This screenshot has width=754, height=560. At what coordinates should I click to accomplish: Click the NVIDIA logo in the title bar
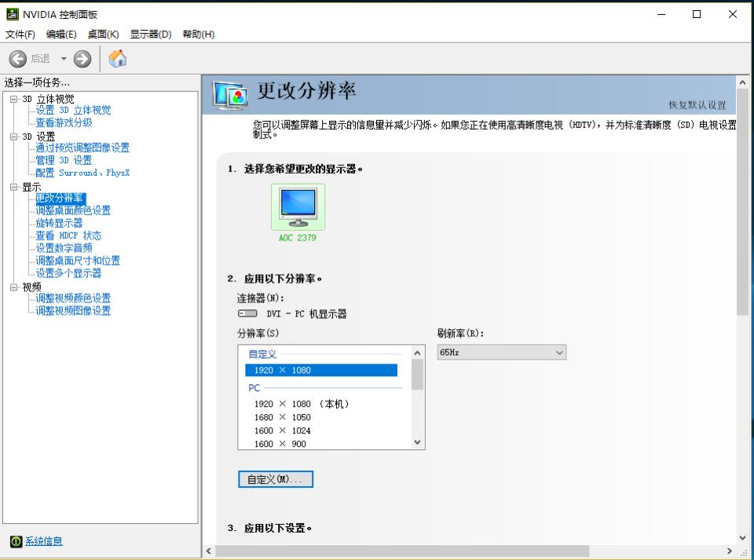pos(11,13)
